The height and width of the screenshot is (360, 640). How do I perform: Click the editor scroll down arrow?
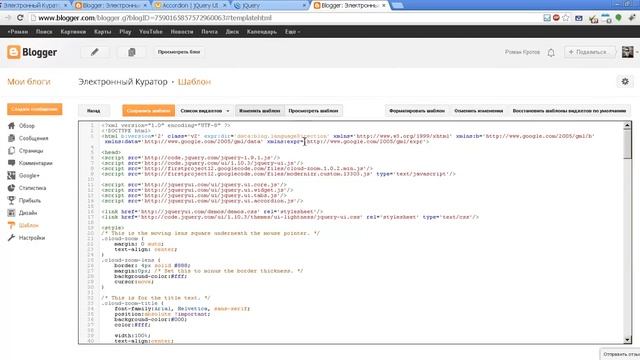627,340
